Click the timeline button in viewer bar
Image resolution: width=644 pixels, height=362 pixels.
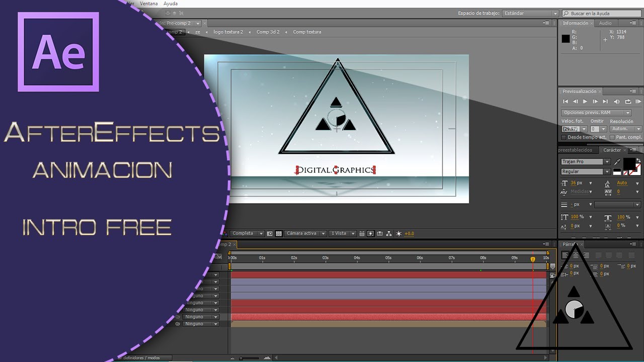tap(380, 233)
